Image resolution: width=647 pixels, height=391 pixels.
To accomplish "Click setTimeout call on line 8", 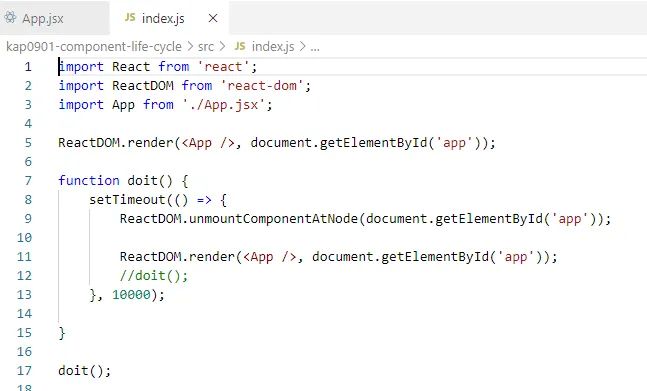I will pyautogui.click(x=127, y=200).
